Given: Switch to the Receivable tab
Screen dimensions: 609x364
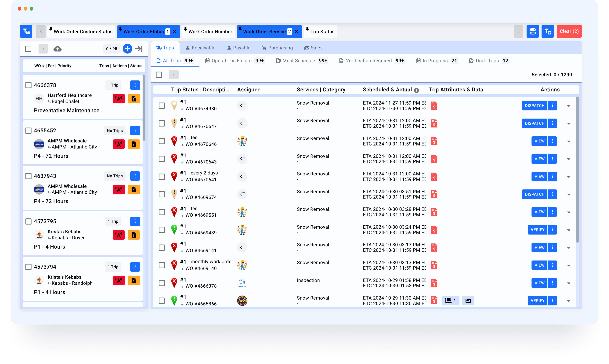Looking at the screenshot, I should click(200, 48).
